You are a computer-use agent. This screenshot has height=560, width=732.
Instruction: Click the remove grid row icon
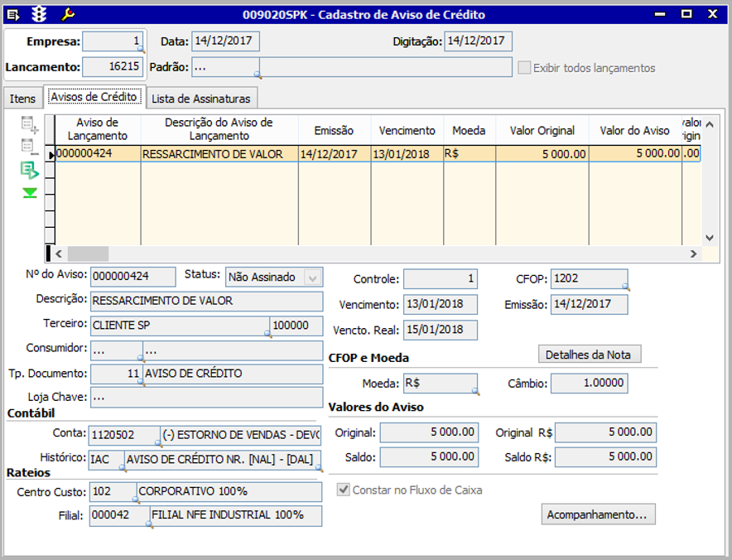coord(30,147)
